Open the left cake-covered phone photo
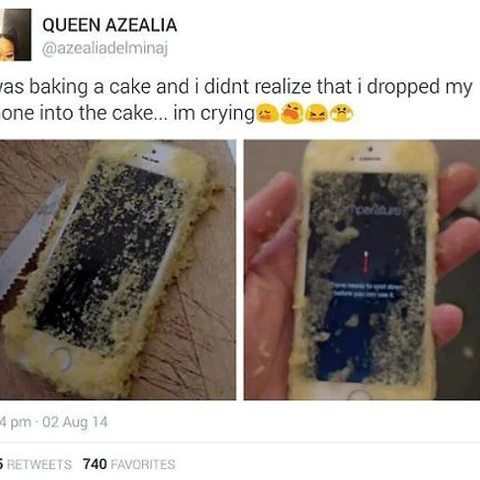480x480 pixels. click(x=118, y=270)
